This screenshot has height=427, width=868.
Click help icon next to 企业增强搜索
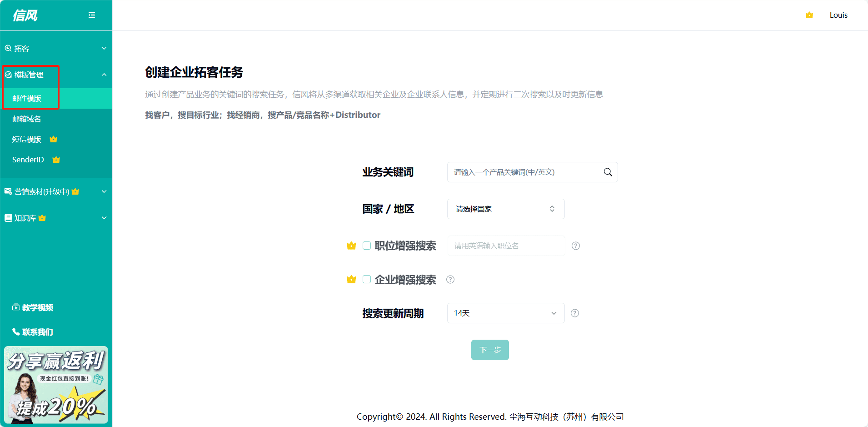click(x=450, y=280)
